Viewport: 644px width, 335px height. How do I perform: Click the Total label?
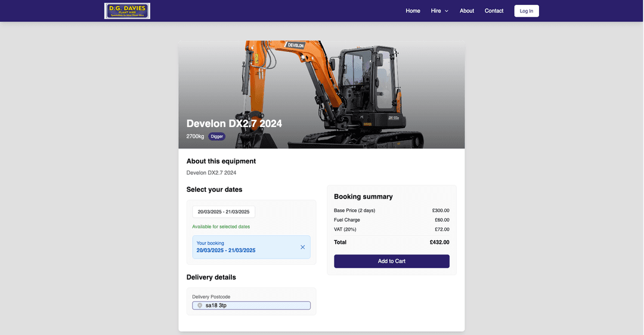coord(340,242)
